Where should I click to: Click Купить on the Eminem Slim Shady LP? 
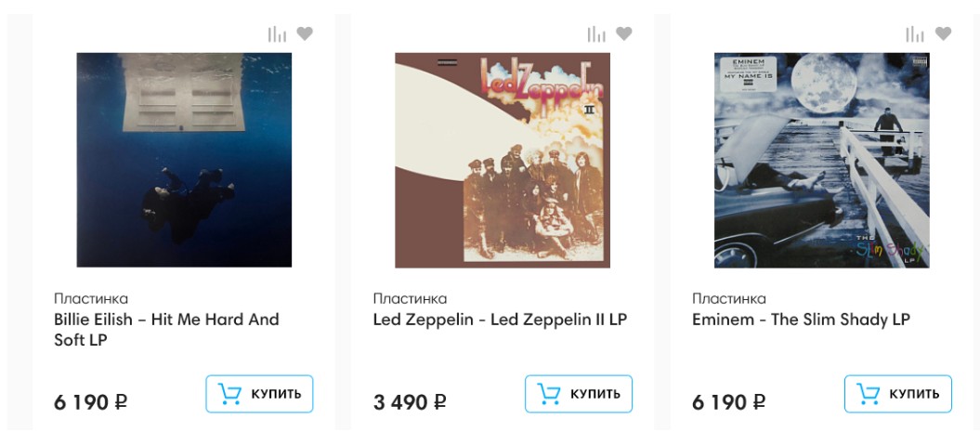(x=897, y=394)
